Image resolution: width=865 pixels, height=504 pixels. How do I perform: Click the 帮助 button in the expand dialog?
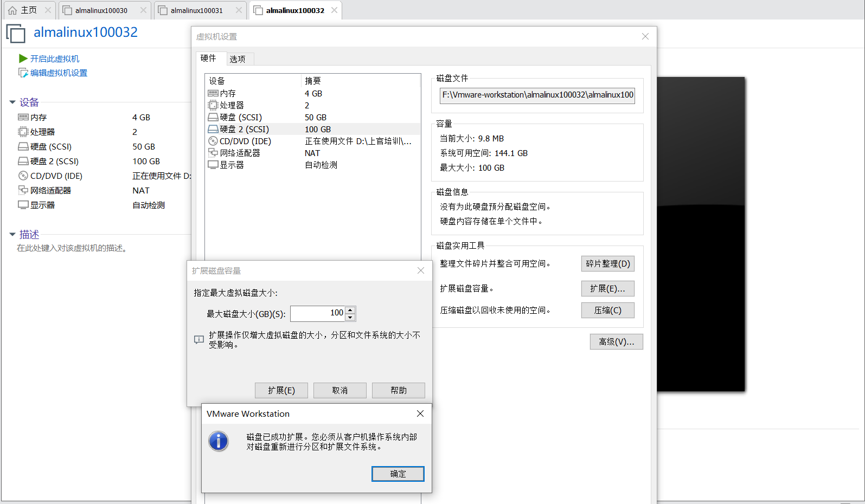399,390
